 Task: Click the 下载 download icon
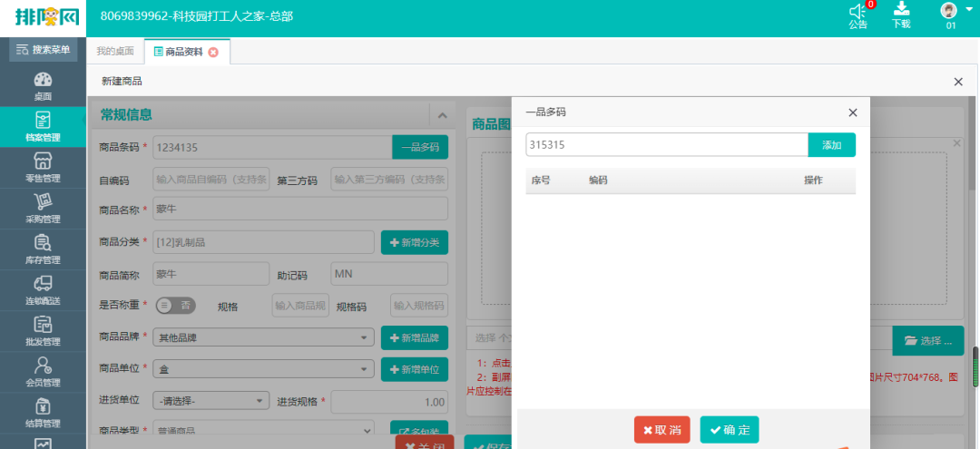[901, 10]
